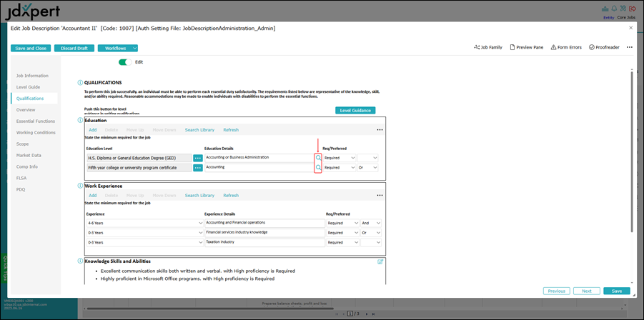The width and height of the screenshot is (644, 320).
Task: Click the crossed tools icon in header
Action: pos(623,8)
